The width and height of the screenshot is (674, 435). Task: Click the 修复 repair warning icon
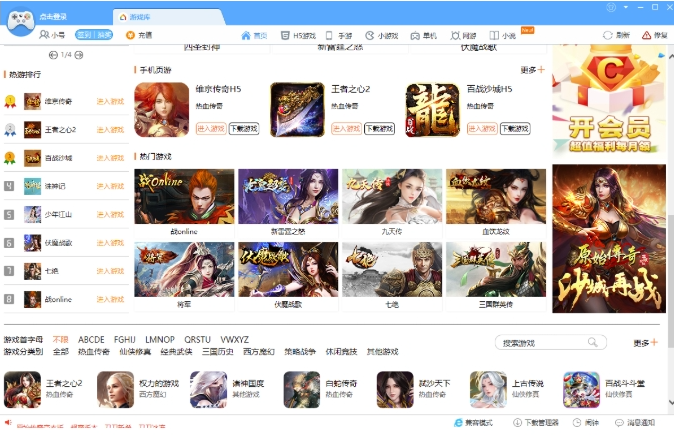[646, 35]
